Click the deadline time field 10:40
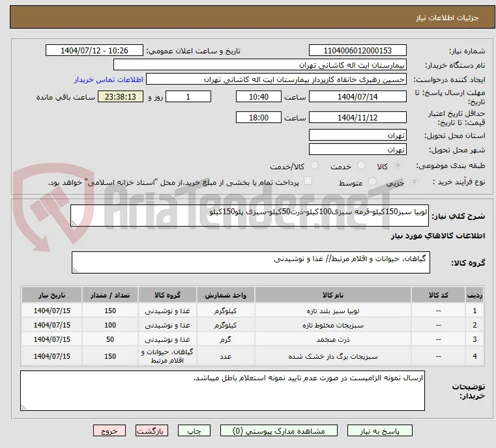Viewport: 496px width, 448px height. [x=259, y=96]
